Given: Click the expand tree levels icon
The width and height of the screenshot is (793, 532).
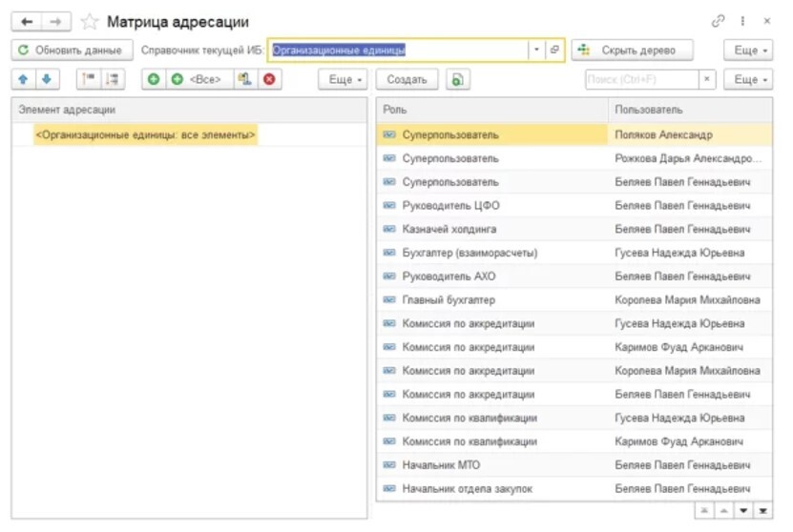Looking at the screenshot, I should (x=113, y=79).
